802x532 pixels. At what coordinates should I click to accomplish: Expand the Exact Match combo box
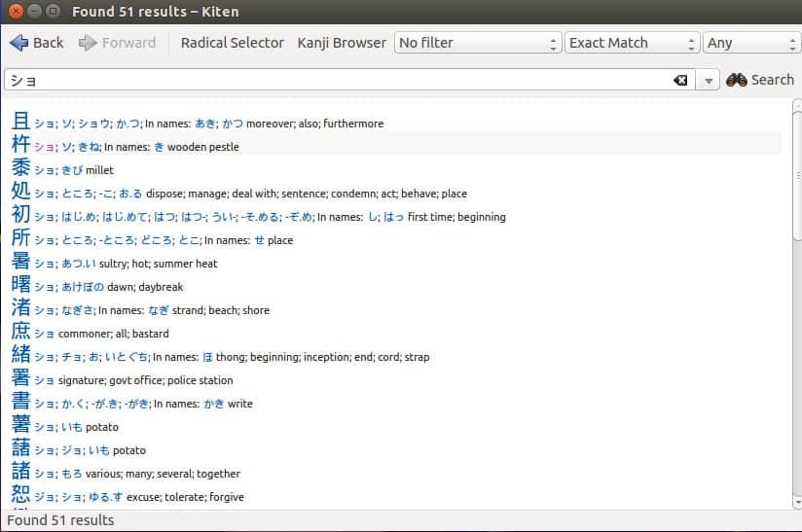pyautogui.click(x=632, y=43)
